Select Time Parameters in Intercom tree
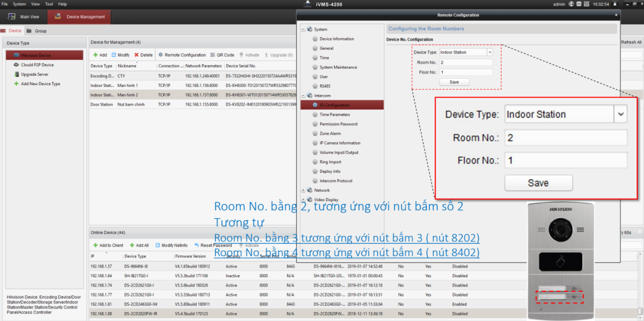 pyautogui.click(x=334, y=114)
